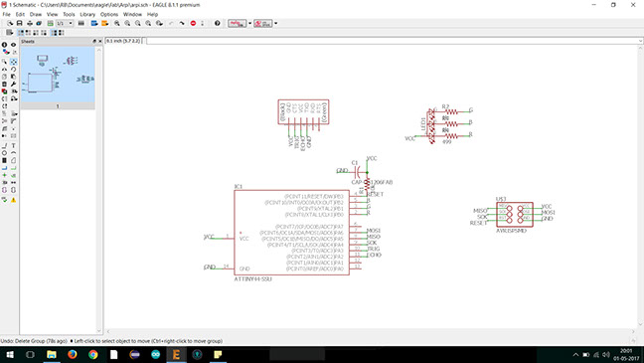Image resolution: width=644 pixels, height=363 pixels.
Task: Open the View menu
Action: [52, 14]
